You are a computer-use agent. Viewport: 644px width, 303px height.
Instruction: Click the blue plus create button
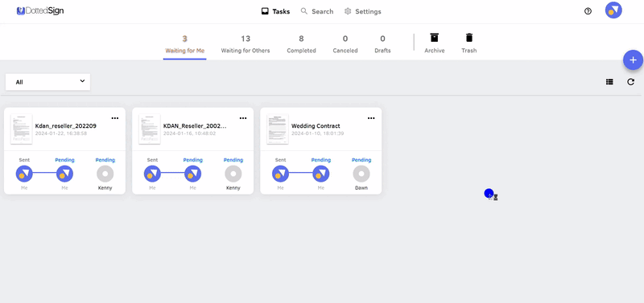click(x=633, y=60)
